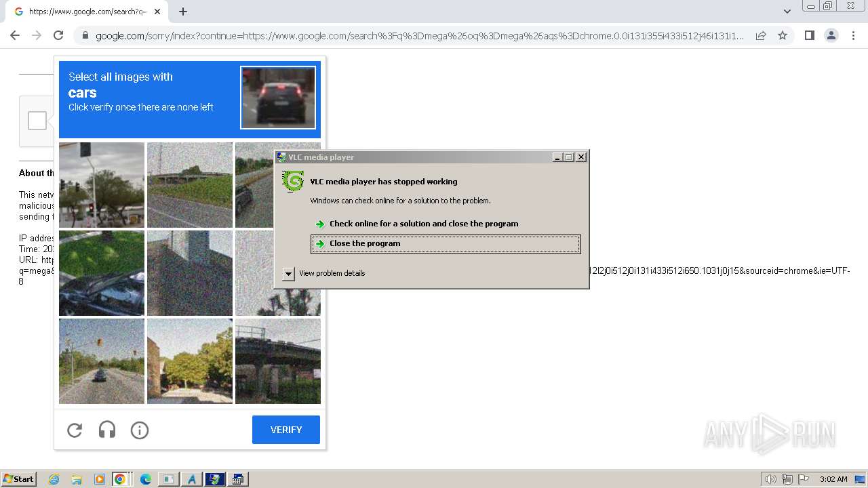Open the VLC crash dialog taskbar button
This screenshot has width=868, height=488.
(x=214, y=479)
